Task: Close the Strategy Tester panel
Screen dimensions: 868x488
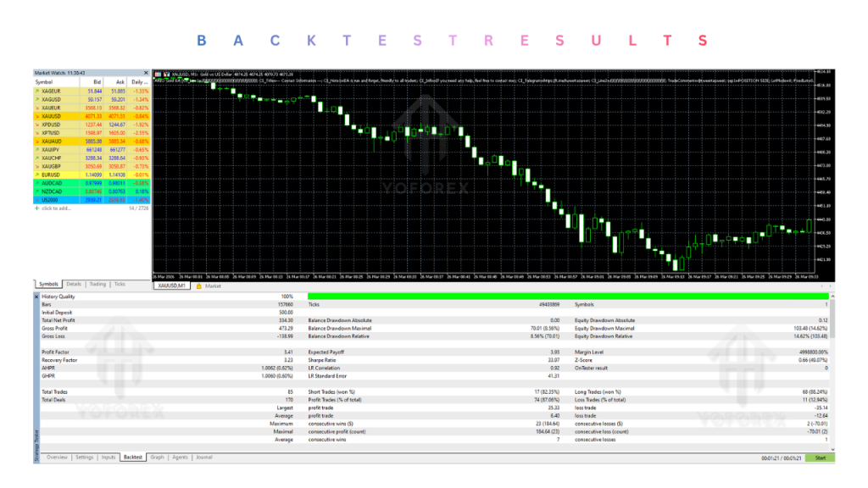Action: [x=36, y=297]
